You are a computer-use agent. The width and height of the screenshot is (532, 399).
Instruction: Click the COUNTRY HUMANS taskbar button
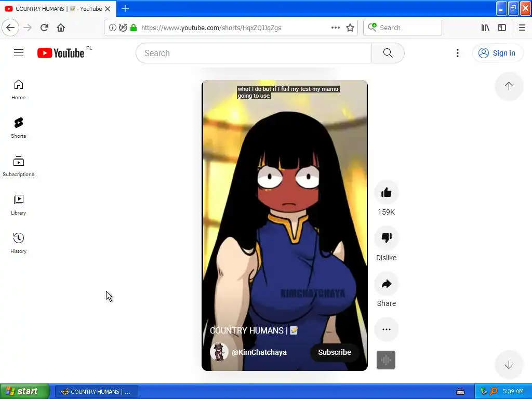pyautogui.click(x=96, y=392)
